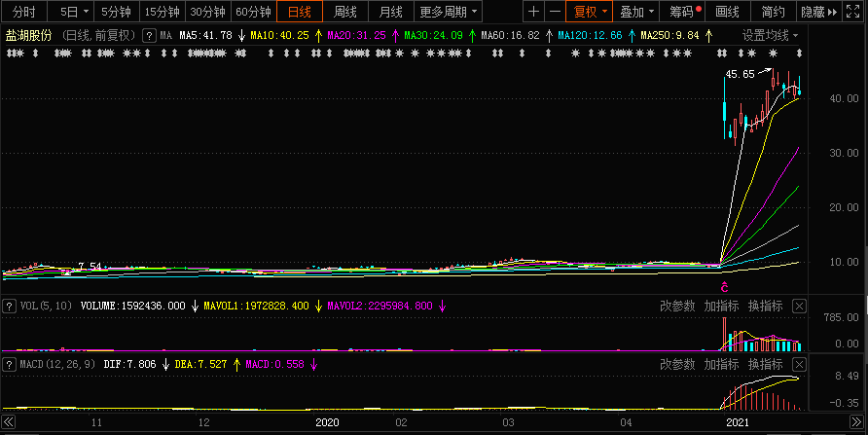Switch to the 5分钟 chart
This screenshot has height=435, width=868.
(116, 12)
